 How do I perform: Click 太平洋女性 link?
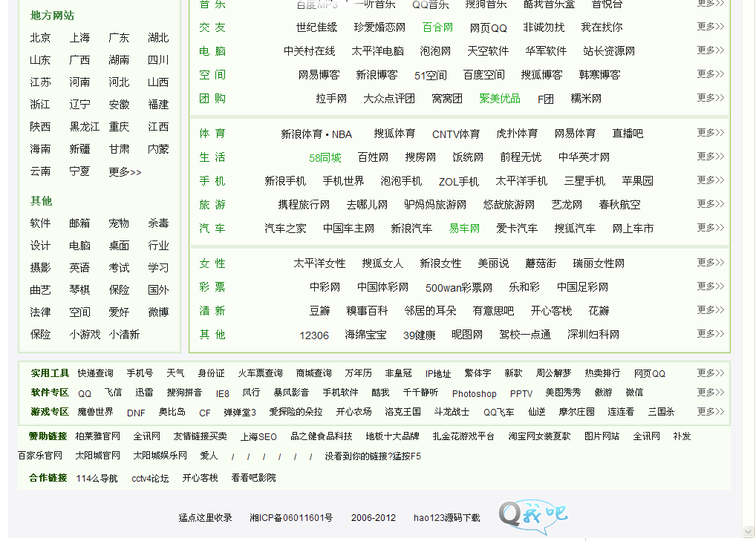[x=319, y=263]
